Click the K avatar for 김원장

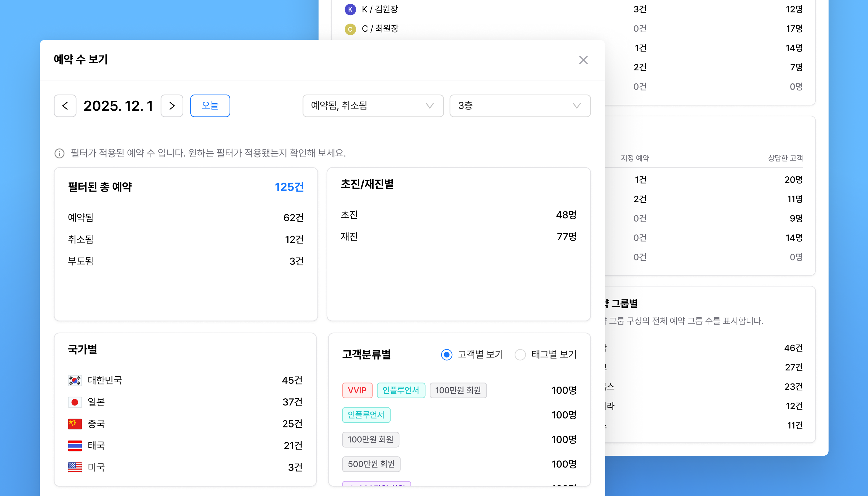[350, 10]
